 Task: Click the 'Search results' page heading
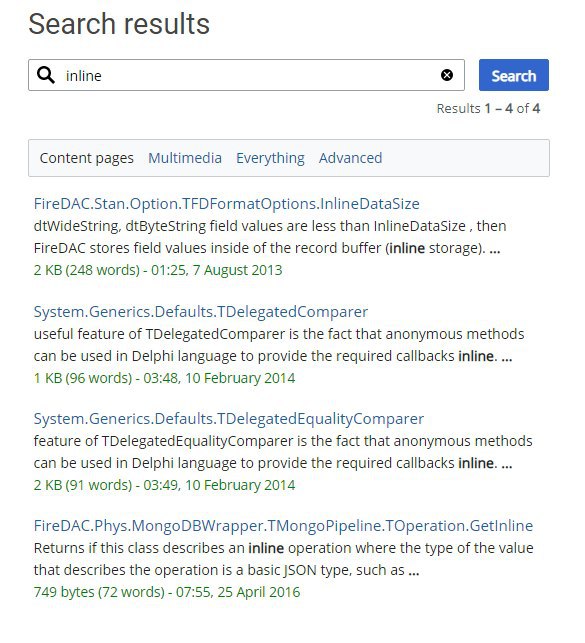119,24
